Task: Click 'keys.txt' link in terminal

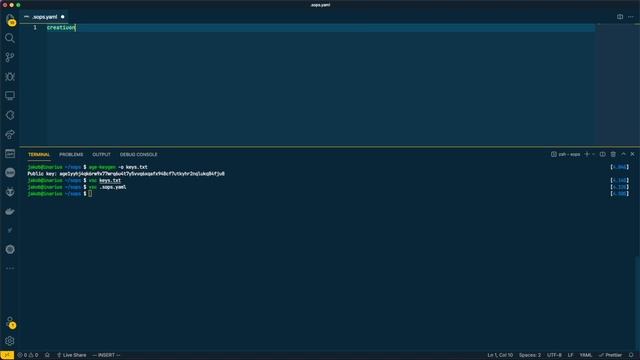Action: tap(110, 180)
